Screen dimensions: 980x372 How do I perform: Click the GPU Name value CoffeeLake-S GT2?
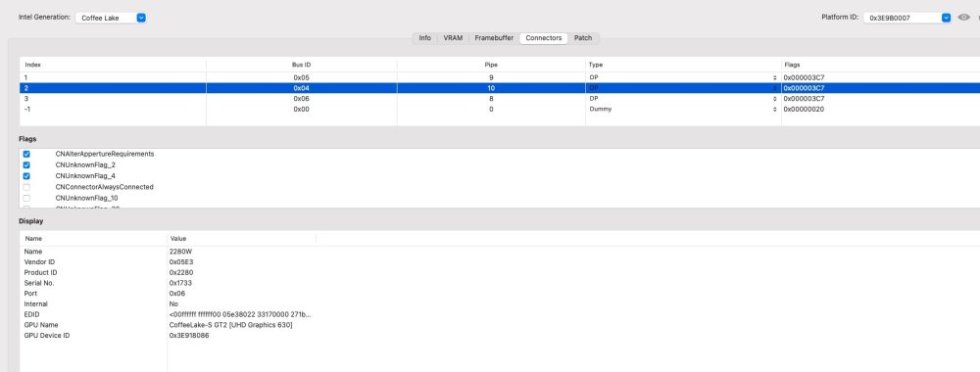230,325
